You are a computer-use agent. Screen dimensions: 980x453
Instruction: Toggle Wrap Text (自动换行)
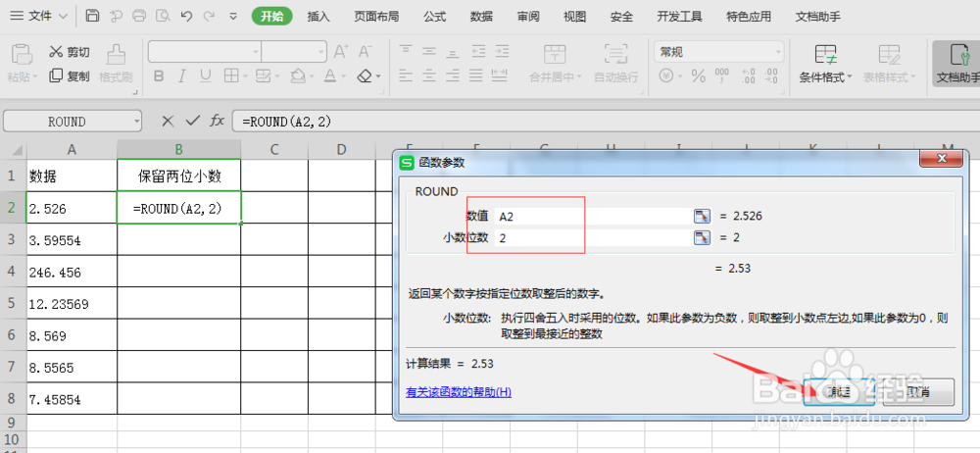tap(615, 64)
